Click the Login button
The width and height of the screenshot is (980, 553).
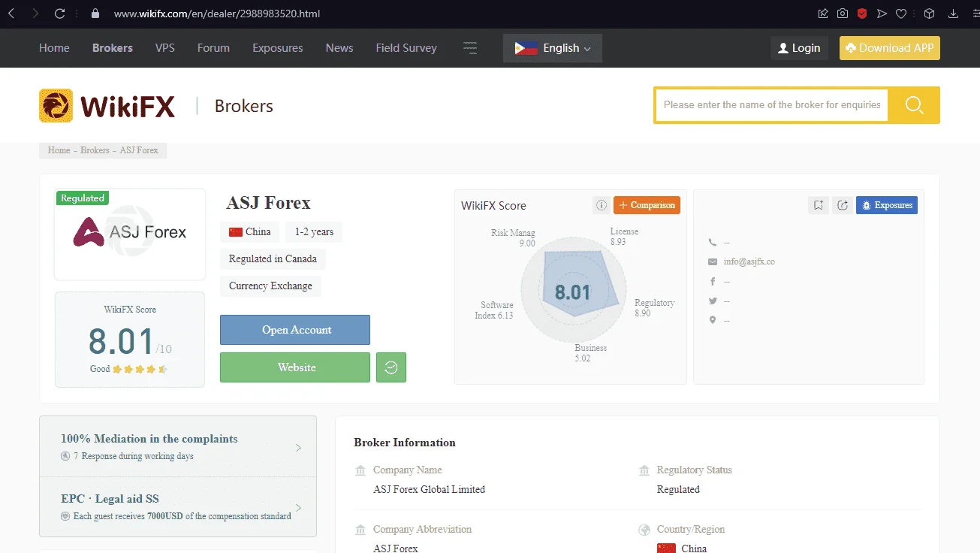(x=799, y=48)
